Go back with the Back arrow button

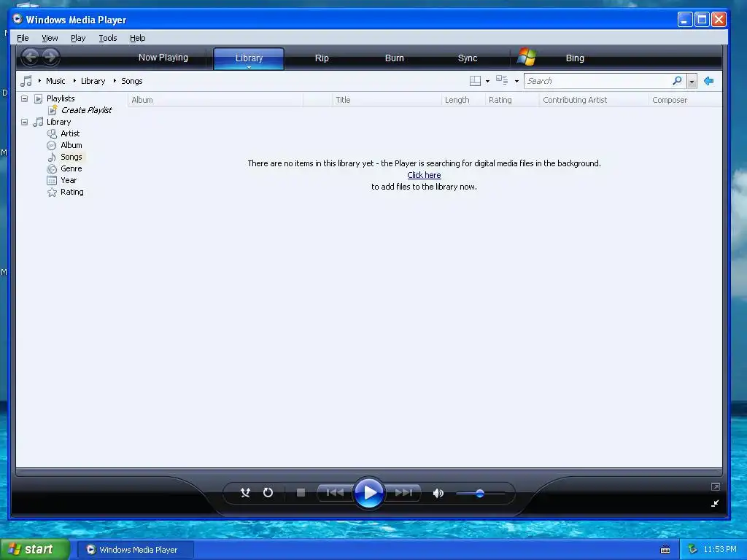[x=31, y=58]
